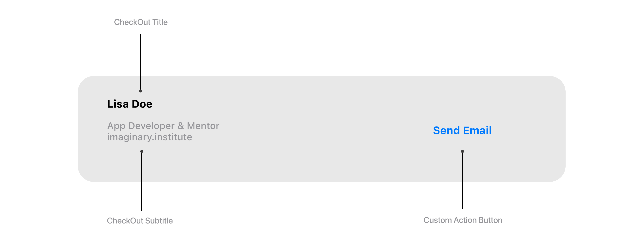This screenshot has width=644, height=246.
Task: Click the annotation dot beneath Send Email
Action: click(462, 151)
